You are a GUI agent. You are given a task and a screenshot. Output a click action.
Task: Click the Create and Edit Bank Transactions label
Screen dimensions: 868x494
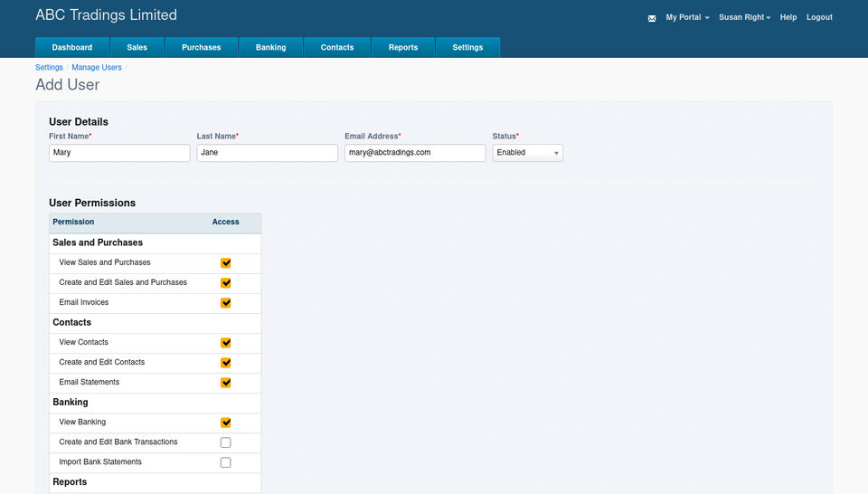(118, 442)
